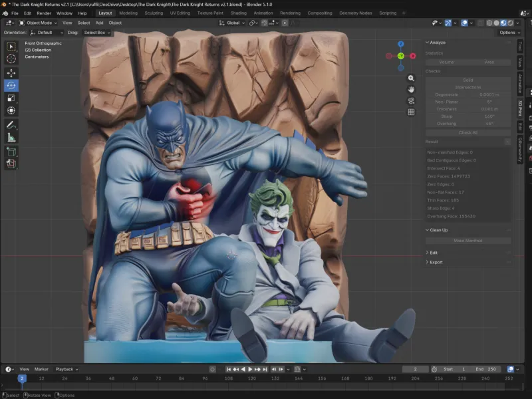The image size is (532, 399).
Task: Select the Measure tool
Action: click(x=11, y=138)
